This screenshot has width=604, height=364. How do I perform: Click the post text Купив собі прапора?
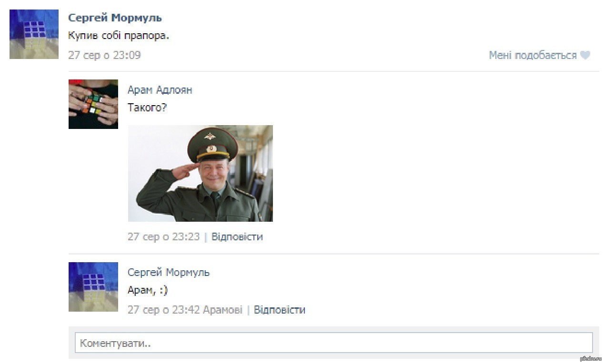tap(119, 36)
